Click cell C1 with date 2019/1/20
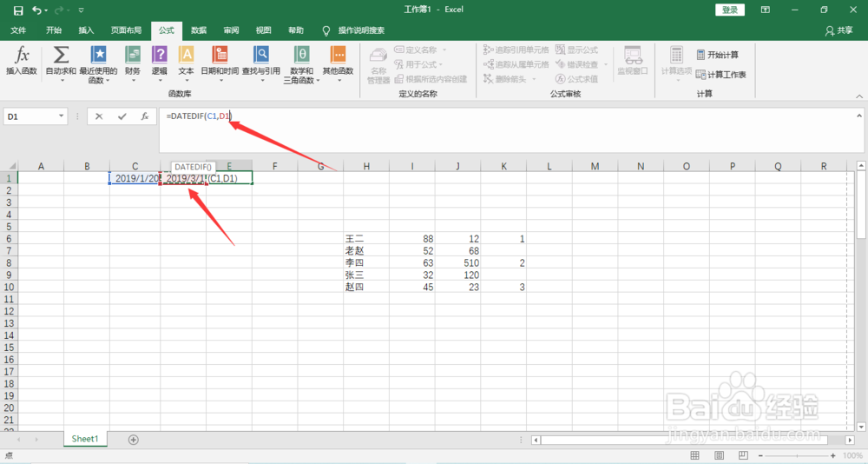The width and height of the screenshot is (868, 464). 135,178
